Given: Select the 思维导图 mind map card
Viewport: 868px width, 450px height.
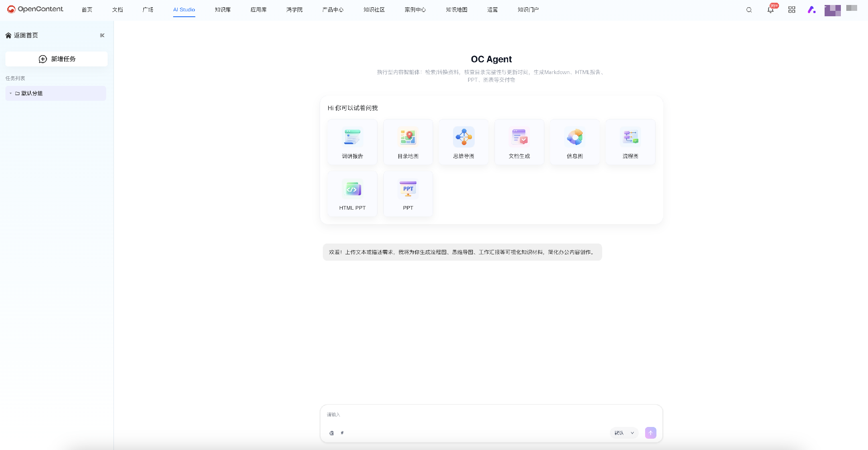Looking at the screenshot, I should coord(463,142).
